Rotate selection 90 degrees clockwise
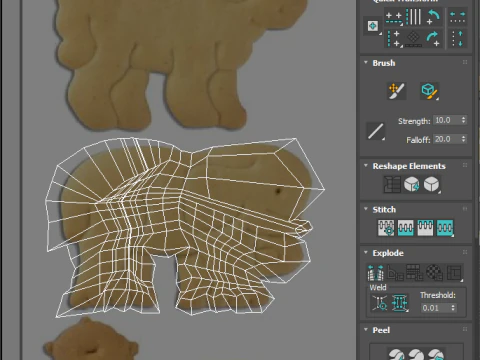 (x=433, y=39)
